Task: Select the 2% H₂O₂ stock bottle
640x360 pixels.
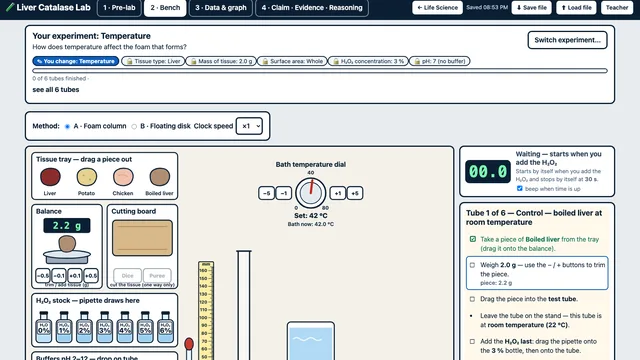Action: point(84,327)
